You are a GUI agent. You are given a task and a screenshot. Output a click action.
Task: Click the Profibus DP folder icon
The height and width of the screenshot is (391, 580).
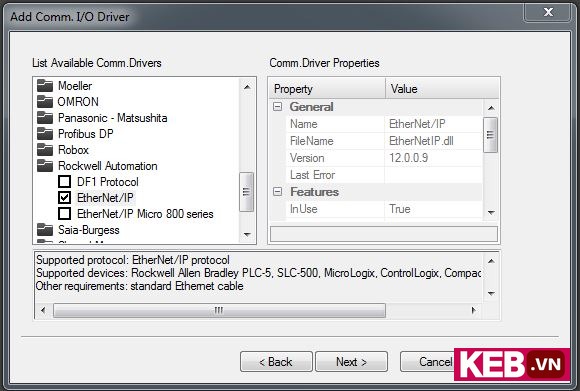[45, 134]
